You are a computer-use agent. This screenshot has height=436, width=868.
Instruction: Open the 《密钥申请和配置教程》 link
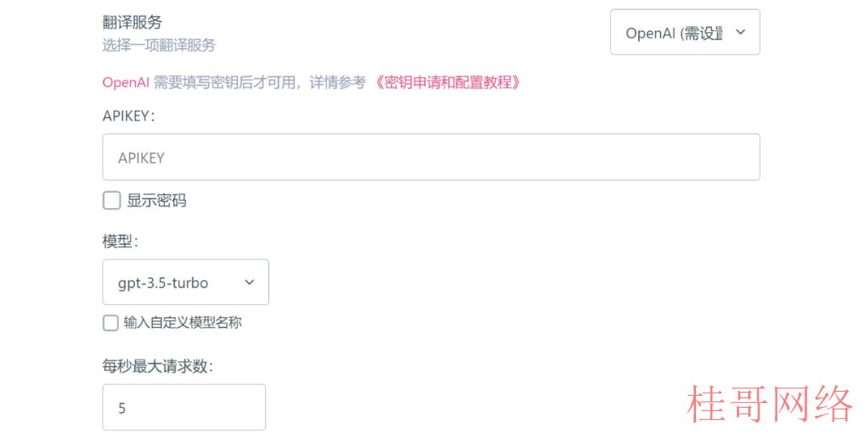point(447,83)
